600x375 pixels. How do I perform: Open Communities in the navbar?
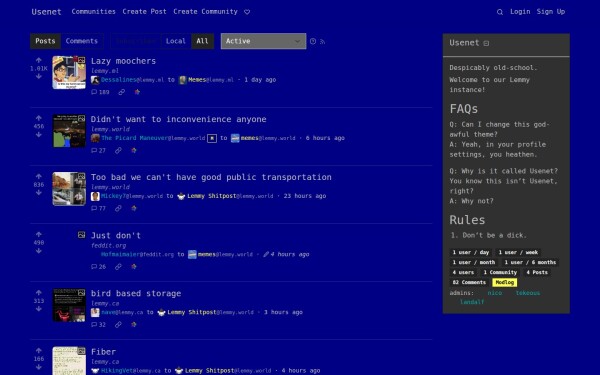[93, 12]
